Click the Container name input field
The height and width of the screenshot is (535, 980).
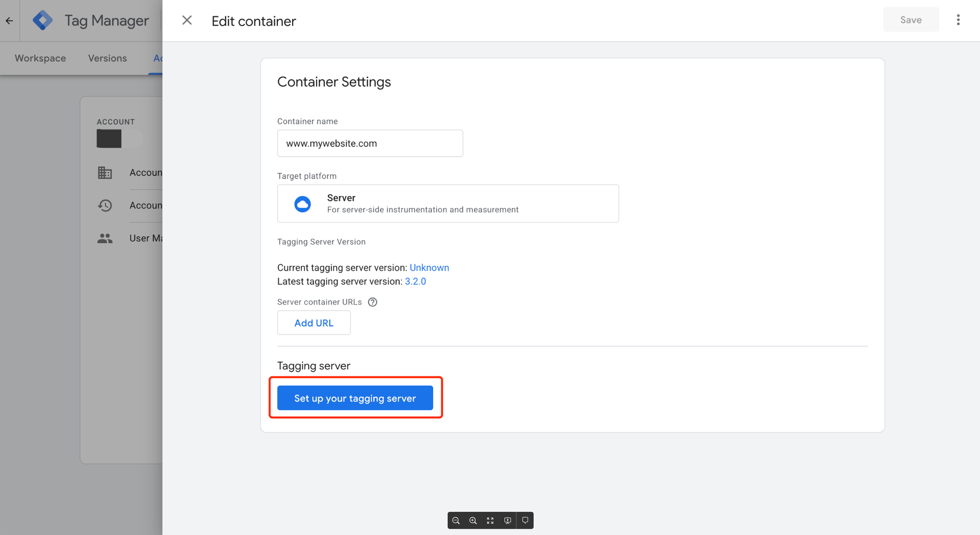[x=370, y=143]
